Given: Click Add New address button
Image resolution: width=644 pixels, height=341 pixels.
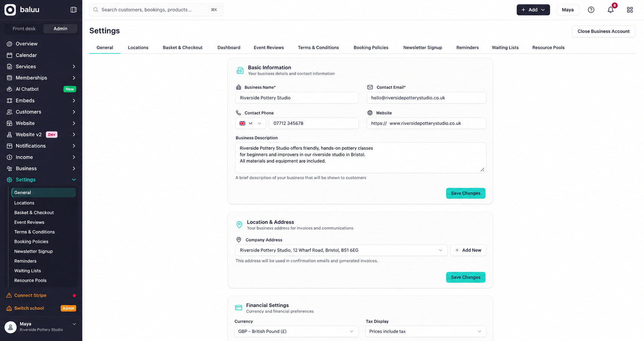Looking at the screenshot, I should click(468, 250).
